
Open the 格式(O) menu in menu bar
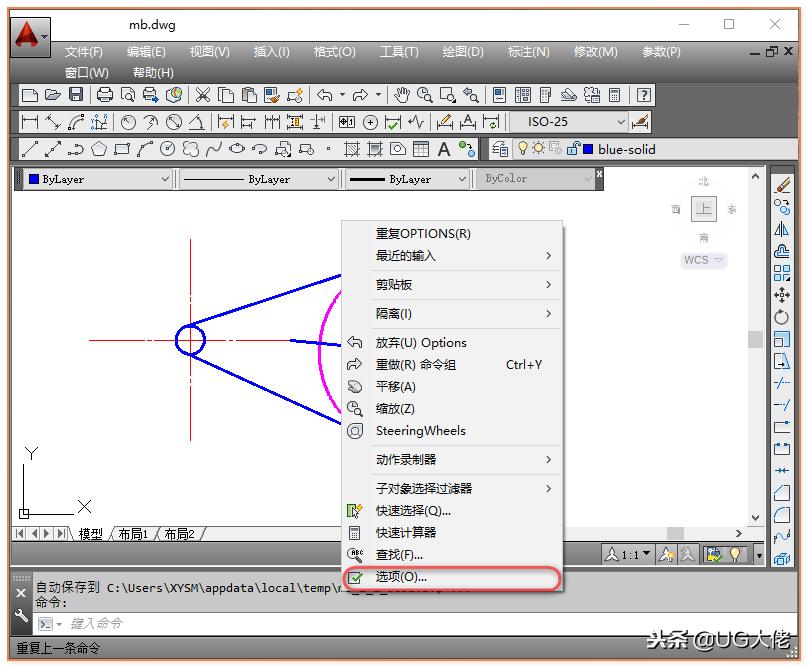point(334,52)
